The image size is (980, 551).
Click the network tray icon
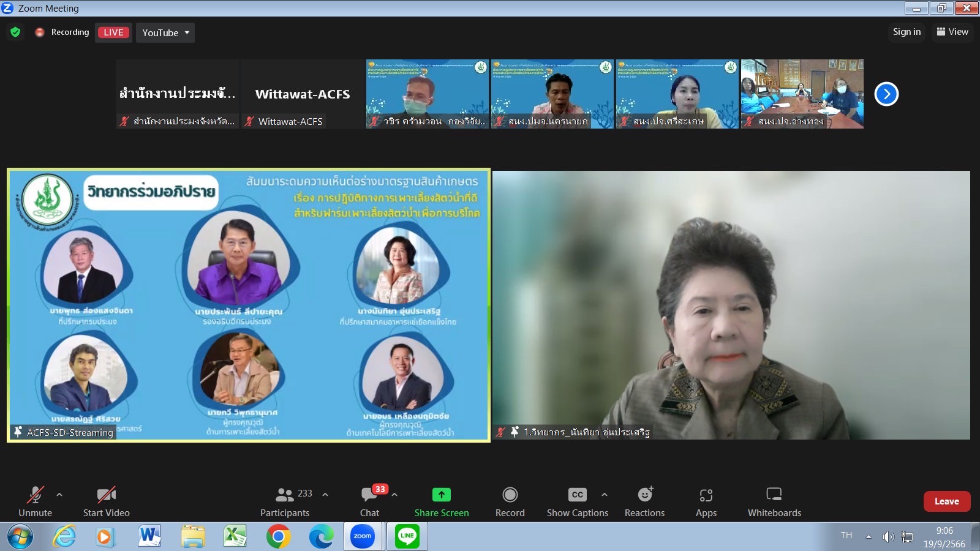[907, 538]
